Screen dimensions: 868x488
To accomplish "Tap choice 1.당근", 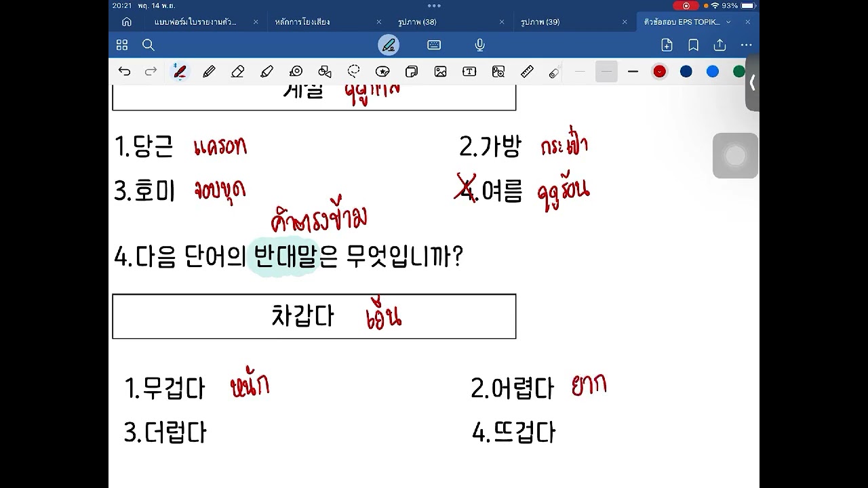I will 144,146.
